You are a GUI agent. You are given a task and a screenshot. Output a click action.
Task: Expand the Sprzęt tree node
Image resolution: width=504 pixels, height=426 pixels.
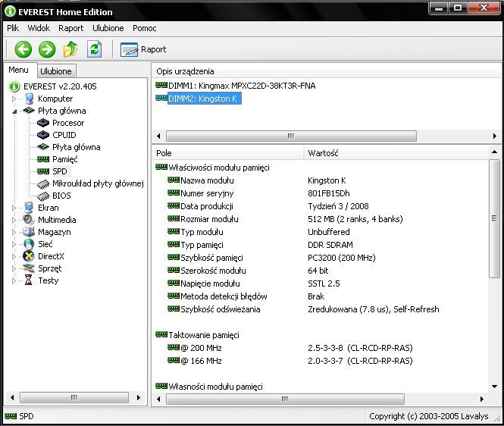[x=14, y=268]
